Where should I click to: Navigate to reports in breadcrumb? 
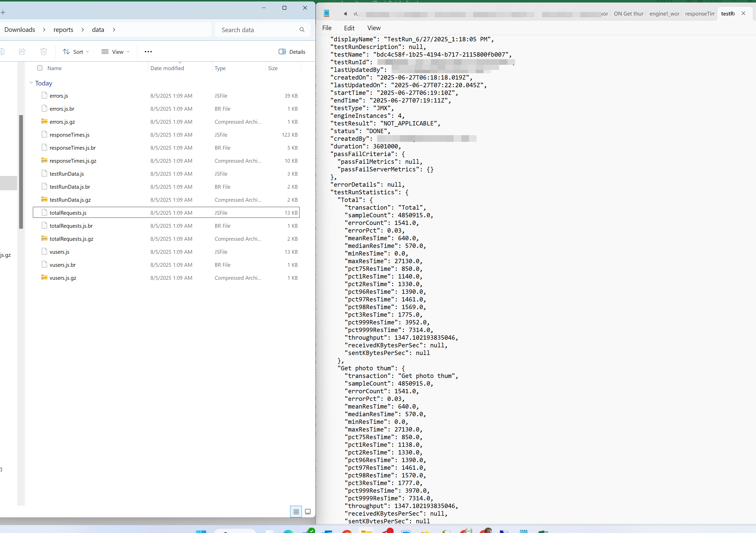pyautogui.click(x=63, y=30)
